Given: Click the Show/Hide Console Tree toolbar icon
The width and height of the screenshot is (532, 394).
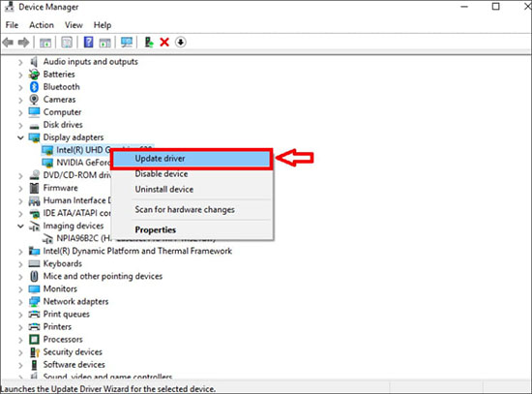Looking at the screenshot, I should tap(45, 43).
